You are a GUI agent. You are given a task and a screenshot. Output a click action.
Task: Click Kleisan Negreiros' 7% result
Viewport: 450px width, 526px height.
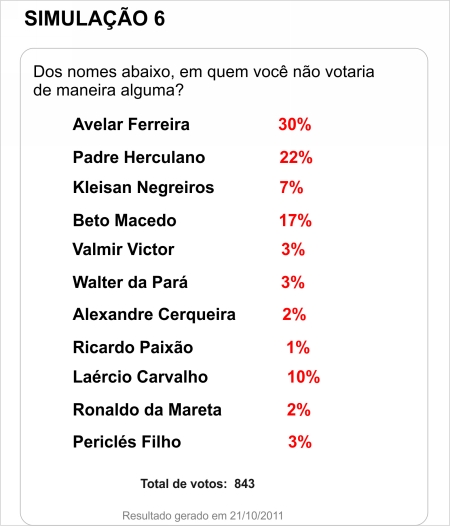coord(291,187)
